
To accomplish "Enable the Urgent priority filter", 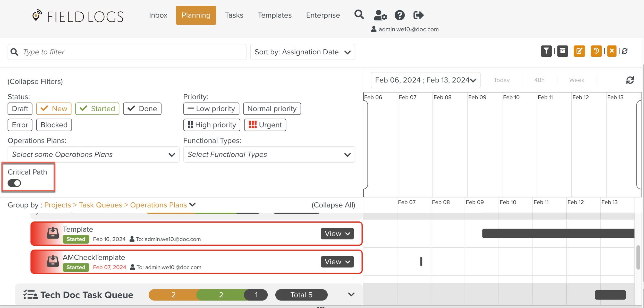I will tap(265, 125).
